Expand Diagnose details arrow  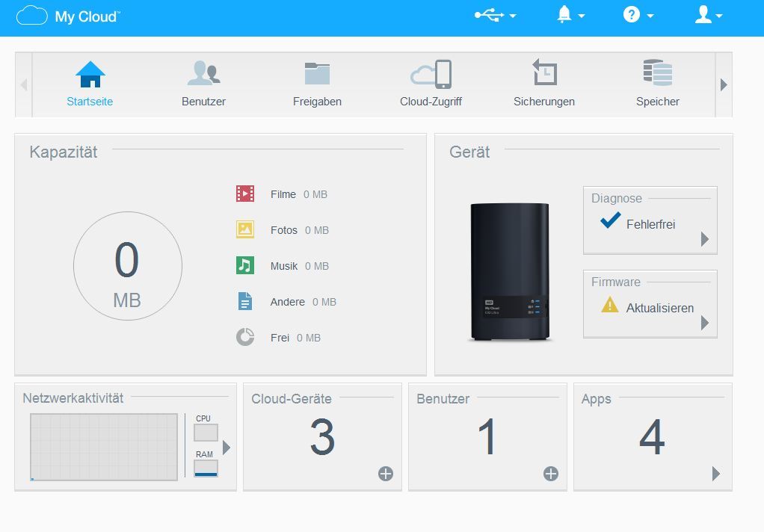pyautogui.click(x=704, y=239)
